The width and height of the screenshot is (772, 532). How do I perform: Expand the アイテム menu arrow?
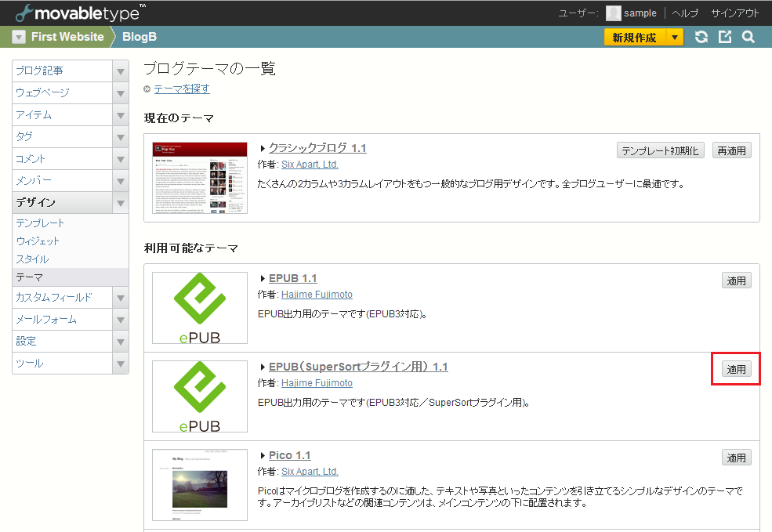click(121, 115)
